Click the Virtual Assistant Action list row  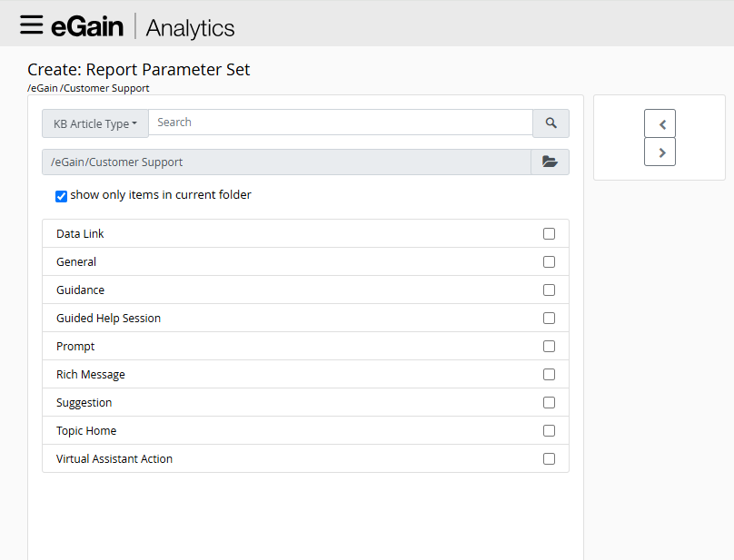click(273, 458)
